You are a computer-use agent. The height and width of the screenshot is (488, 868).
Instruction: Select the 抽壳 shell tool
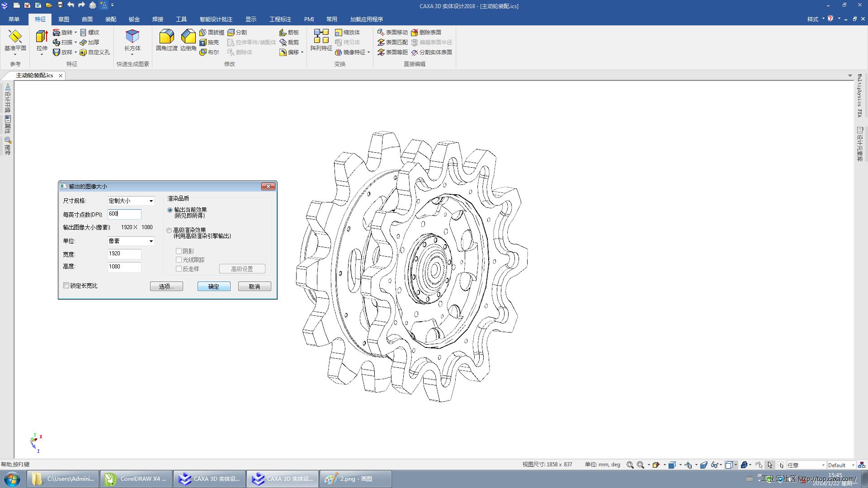click(x=209, y=42)
